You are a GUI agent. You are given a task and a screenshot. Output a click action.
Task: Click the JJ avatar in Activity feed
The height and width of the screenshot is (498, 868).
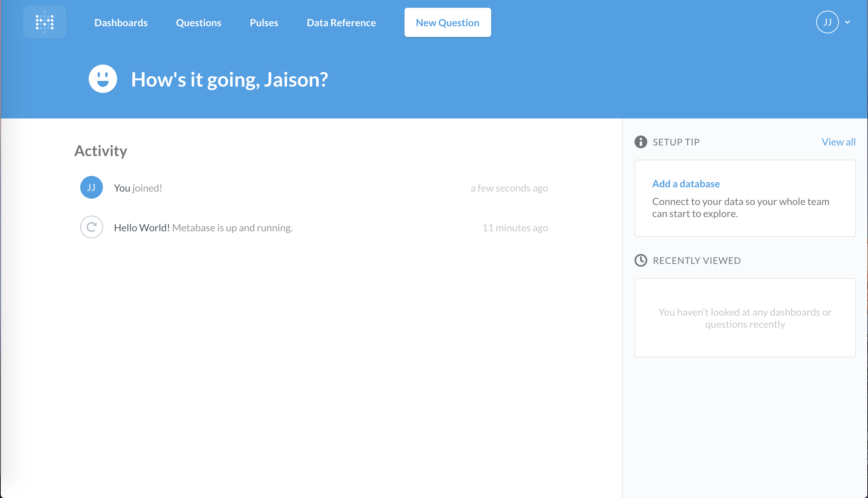92,187
